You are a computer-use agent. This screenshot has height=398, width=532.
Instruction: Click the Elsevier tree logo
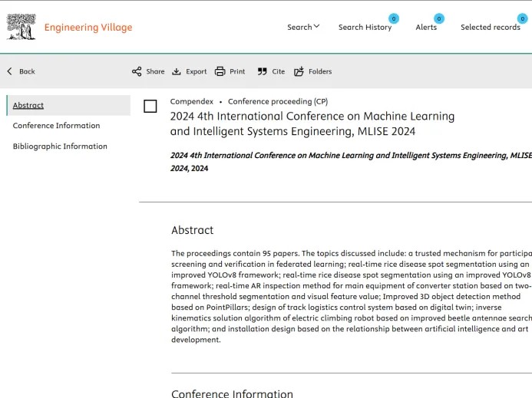point(21,27)
